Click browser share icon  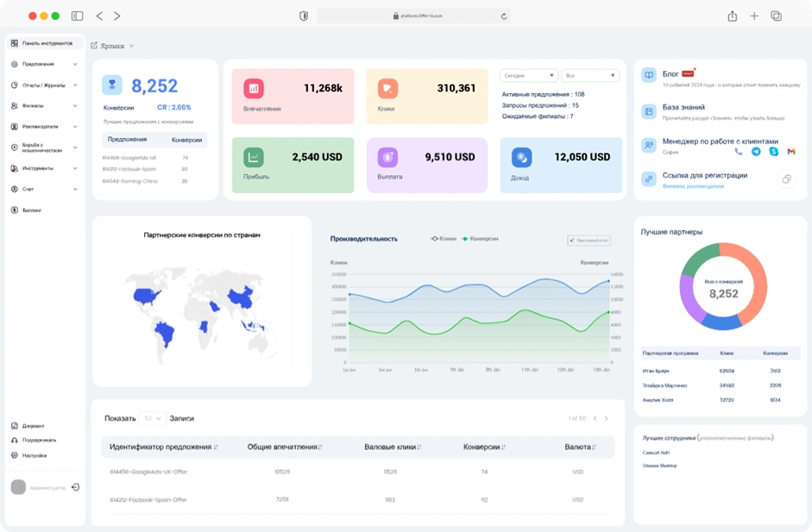click(x=732, y=16)
